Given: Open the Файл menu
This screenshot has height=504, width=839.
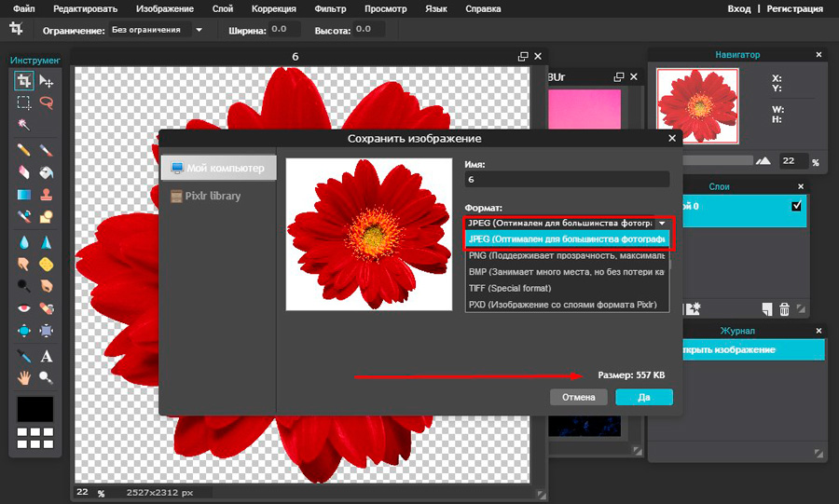Looking at the screenshot, I should (24, 8).
